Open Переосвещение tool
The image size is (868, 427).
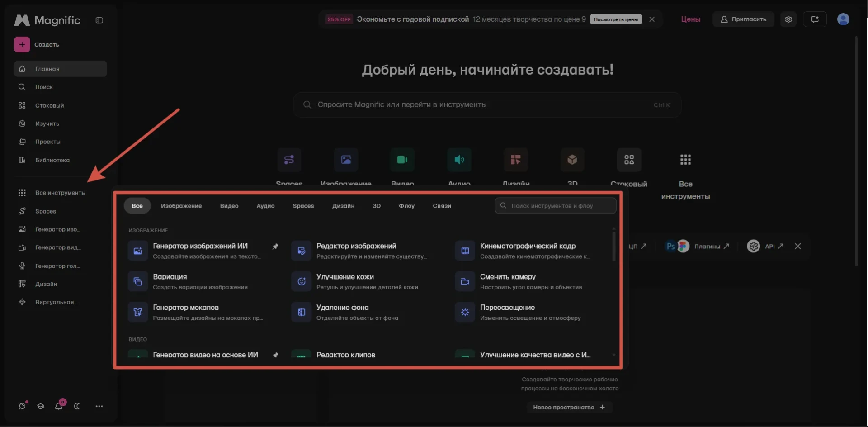point(531,312)
